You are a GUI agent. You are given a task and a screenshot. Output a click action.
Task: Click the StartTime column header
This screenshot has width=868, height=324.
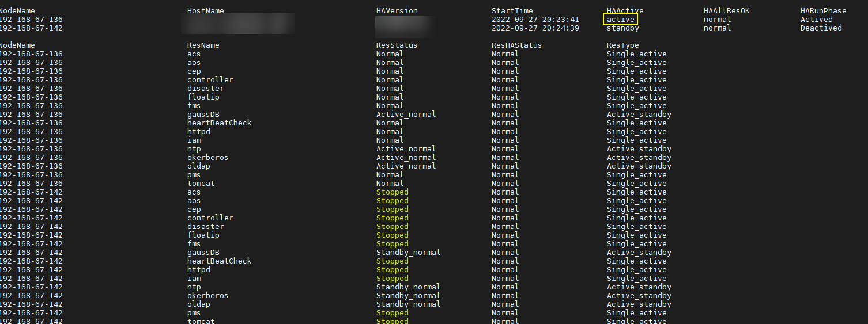click(x=512, y=11)
